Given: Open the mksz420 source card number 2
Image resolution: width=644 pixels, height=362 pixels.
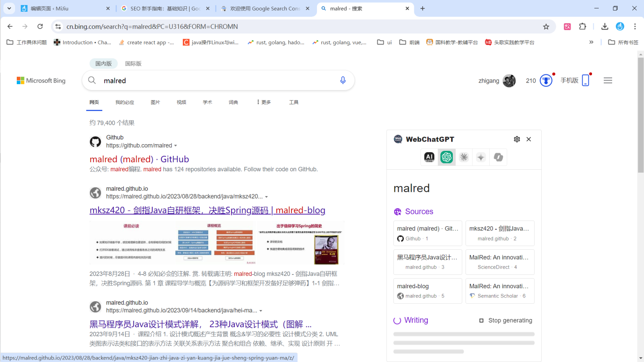Looking at the screenshot, I should tap(500, 233).
